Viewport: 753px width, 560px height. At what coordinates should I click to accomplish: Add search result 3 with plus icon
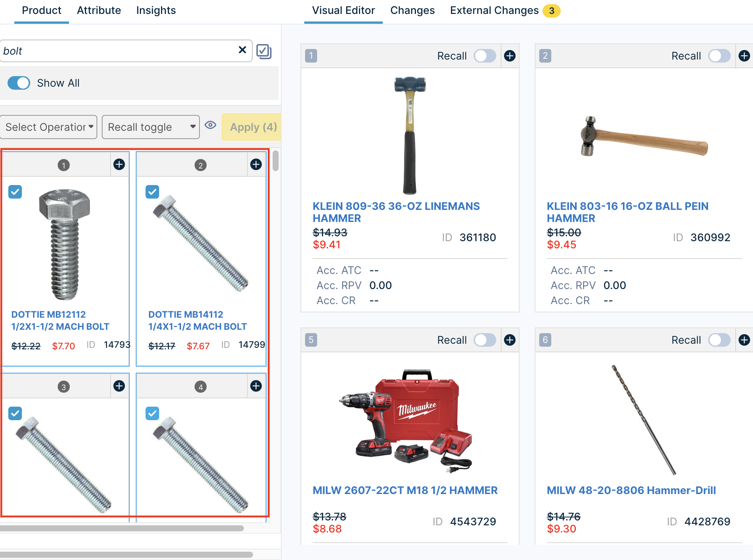point(119,386)
